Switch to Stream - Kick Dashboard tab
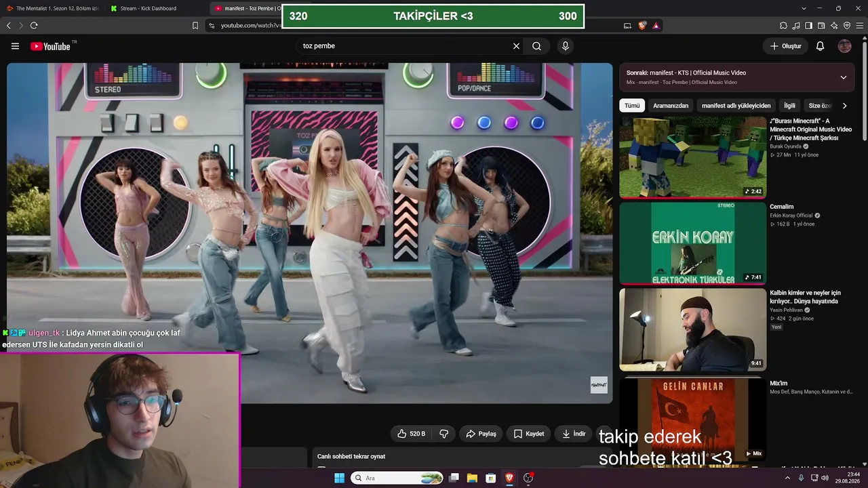The height and width of the screenshot is (488, 868). pyautogui.click(x=155, y=8)
